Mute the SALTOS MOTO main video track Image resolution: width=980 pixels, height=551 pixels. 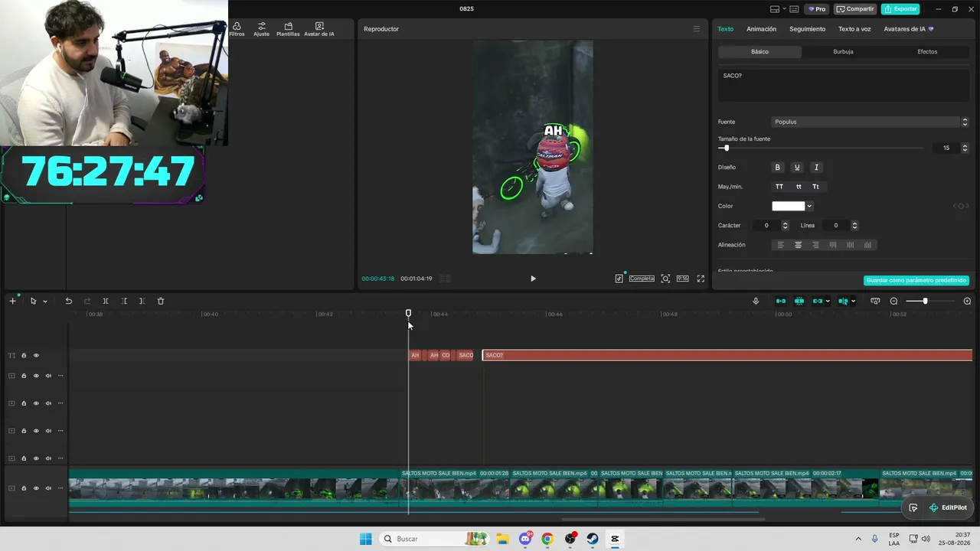click(x=48, y=488)
